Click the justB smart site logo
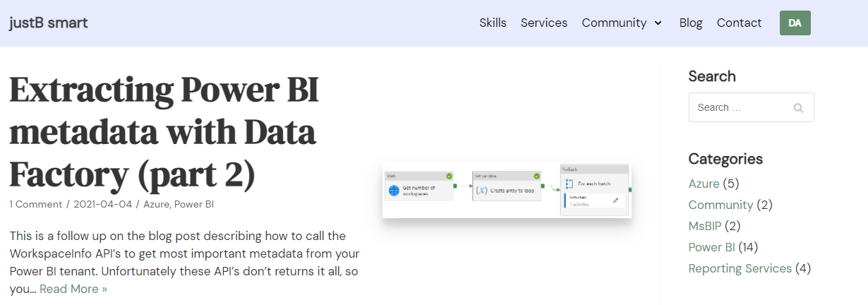This screenshot has height=305, width=868. click(x=49, y=23)
